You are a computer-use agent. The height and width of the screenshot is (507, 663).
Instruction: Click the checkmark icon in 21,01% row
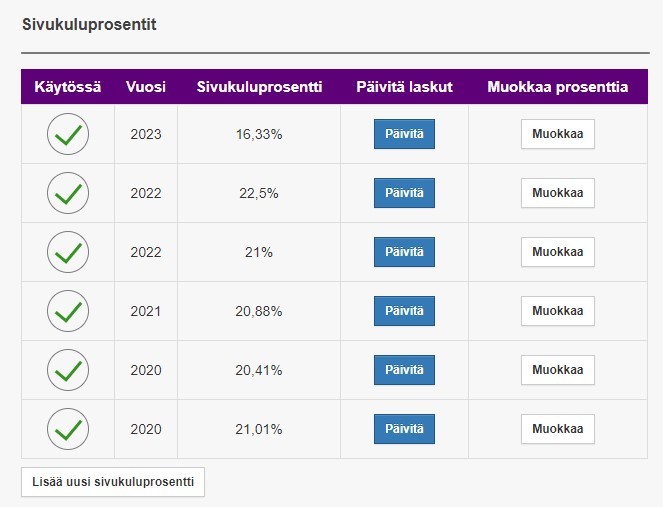coord(68,429)
